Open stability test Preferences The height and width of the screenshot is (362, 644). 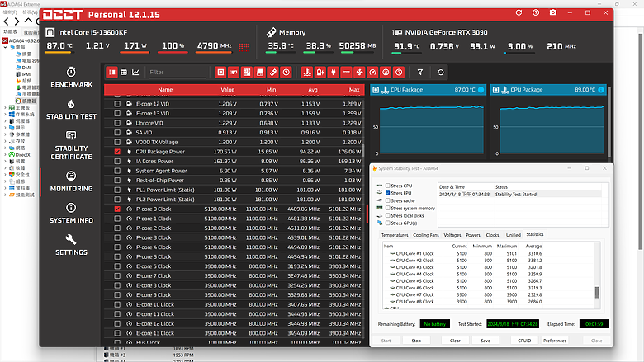pyautogui.click(x=555, y=341)
